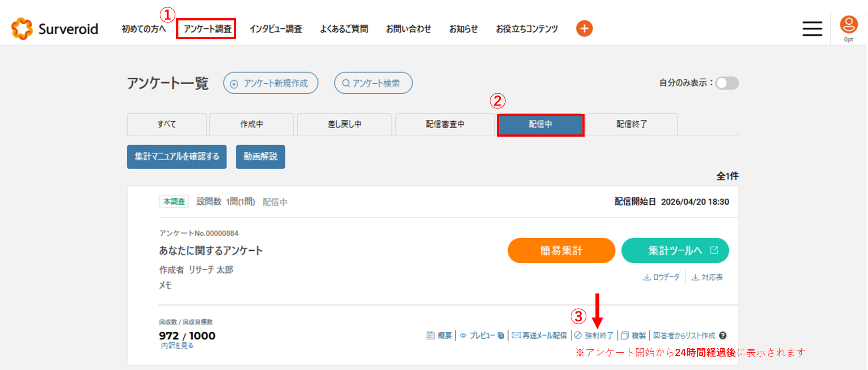Screen dimensions: 868x370
Task: Open 集計ツールへ external tool
Action: point(675,250)
